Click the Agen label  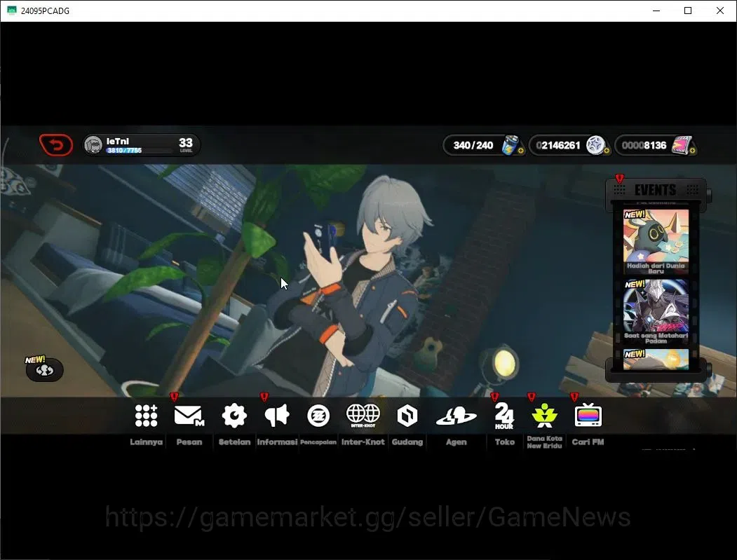456,442
